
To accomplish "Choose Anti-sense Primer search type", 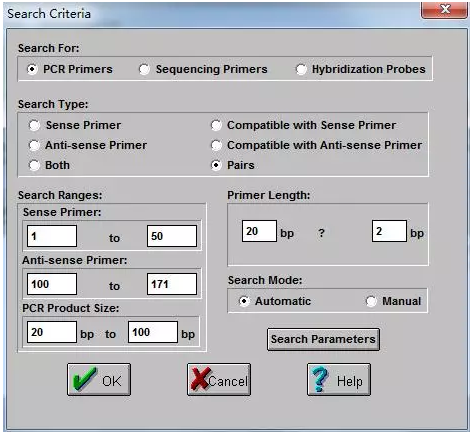I will tap(34, 145).
